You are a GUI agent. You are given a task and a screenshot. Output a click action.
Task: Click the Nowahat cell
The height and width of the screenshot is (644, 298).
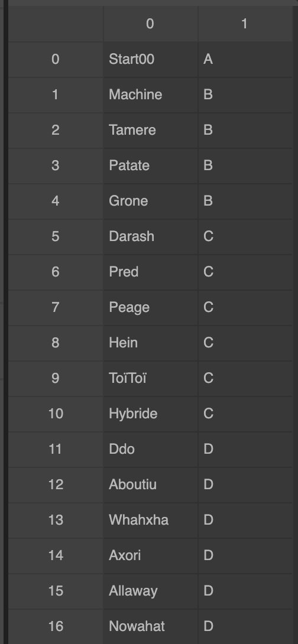click(150, 626)
